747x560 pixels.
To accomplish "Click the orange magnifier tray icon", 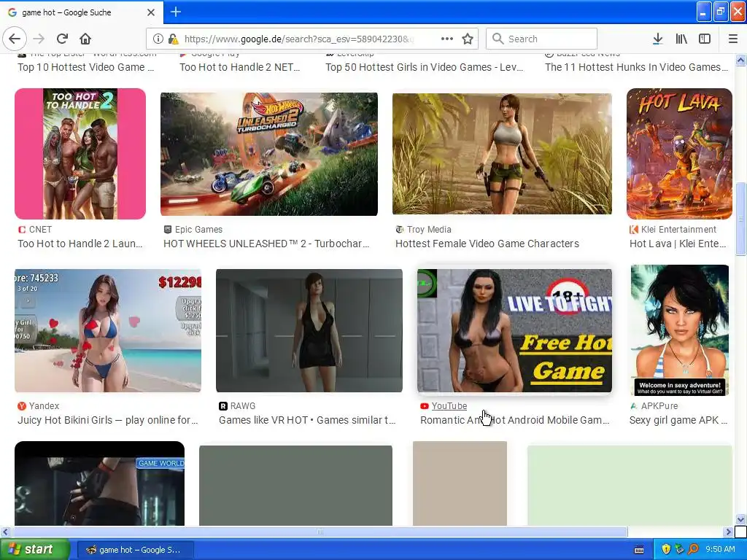I will coord(693,550).
